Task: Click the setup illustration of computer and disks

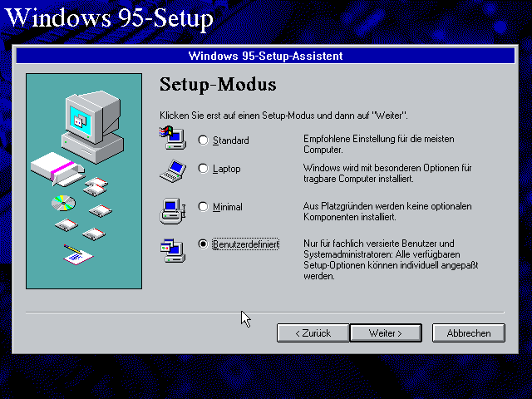Action: click(x=84, y=181)
